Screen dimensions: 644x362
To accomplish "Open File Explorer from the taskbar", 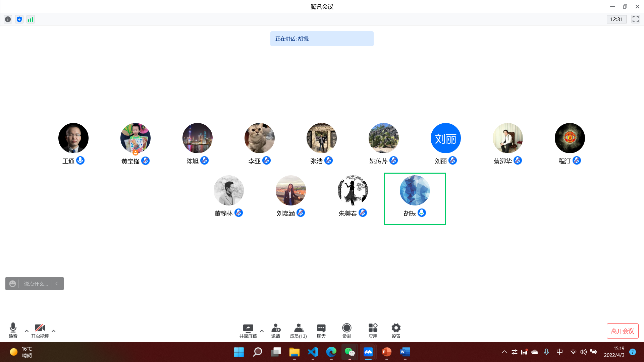I will [x=294, y=352].
